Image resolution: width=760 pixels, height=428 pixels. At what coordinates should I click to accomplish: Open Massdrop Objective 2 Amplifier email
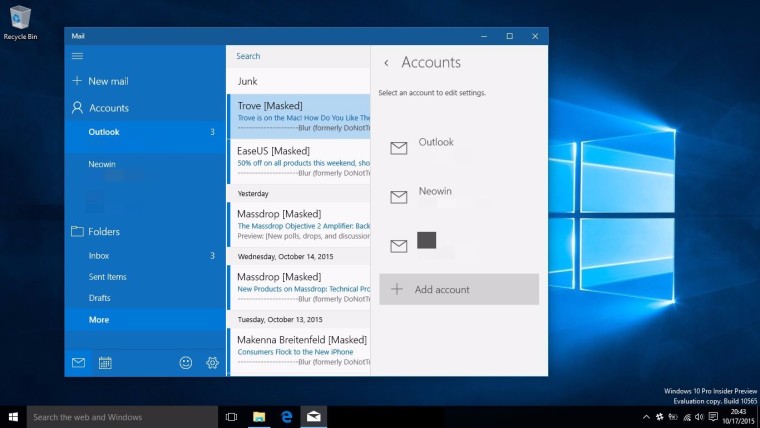299,225
